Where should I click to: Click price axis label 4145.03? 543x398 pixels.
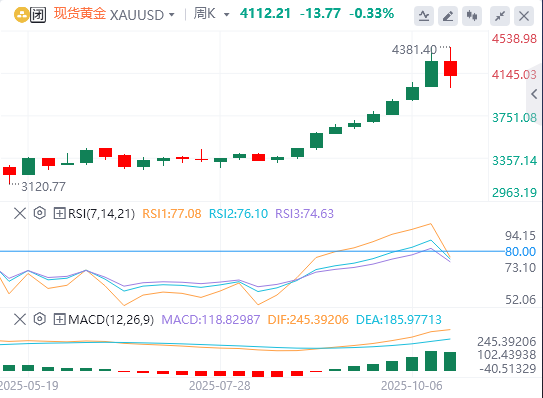click(x=514, y=75)
